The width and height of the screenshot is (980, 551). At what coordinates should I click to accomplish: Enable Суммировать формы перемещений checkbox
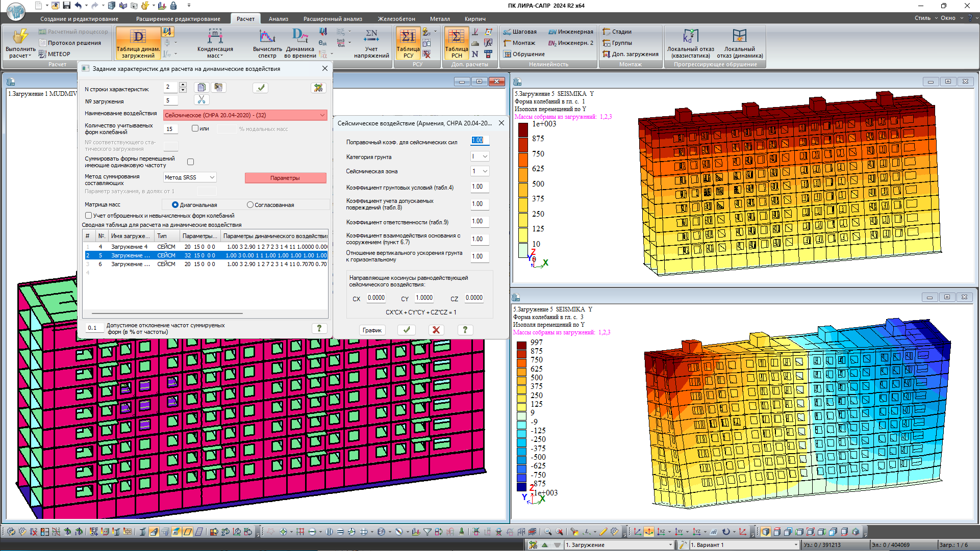point(191,162)
